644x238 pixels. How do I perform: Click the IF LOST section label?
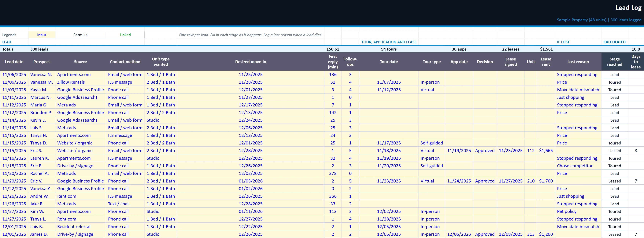coord(563,42)
